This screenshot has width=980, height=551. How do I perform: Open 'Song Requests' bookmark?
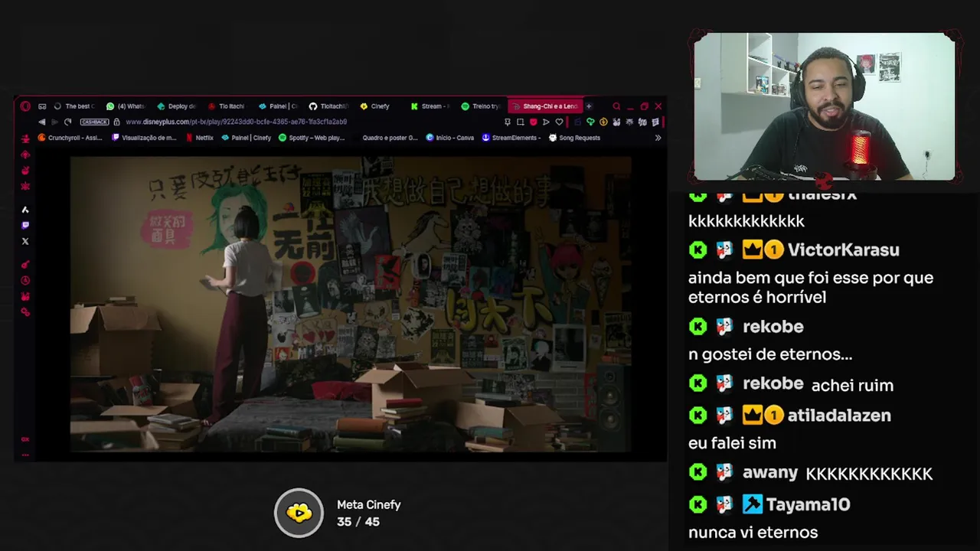coord(574,138)
